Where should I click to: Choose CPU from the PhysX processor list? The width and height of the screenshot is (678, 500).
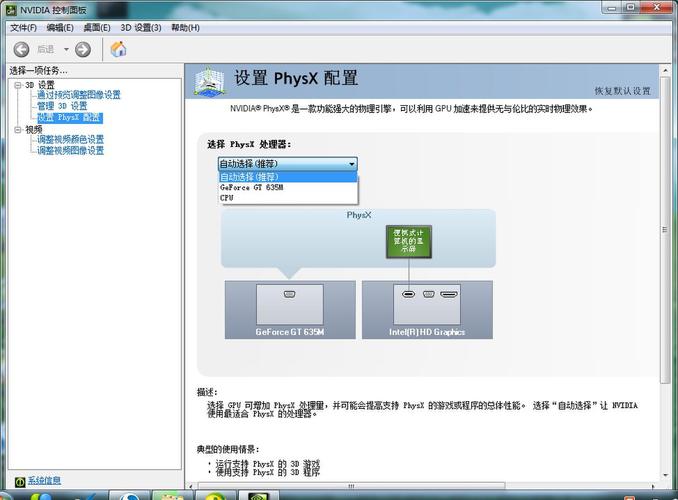pyautogui.click(x=227, y=198)
